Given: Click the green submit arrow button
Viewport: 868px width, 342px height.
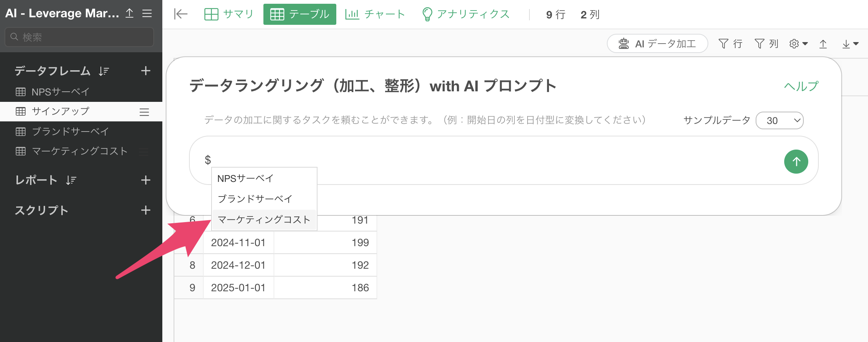Looking at the screenshot, I should (796, 162).
